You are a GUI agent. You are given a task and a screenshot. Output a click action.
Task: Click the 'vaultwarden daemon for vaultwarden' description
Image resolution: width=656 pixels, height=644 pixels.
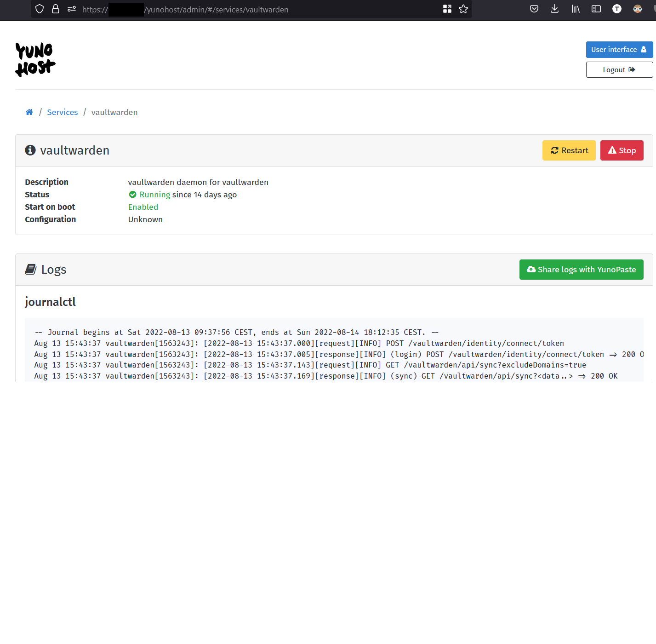[198, 182]
